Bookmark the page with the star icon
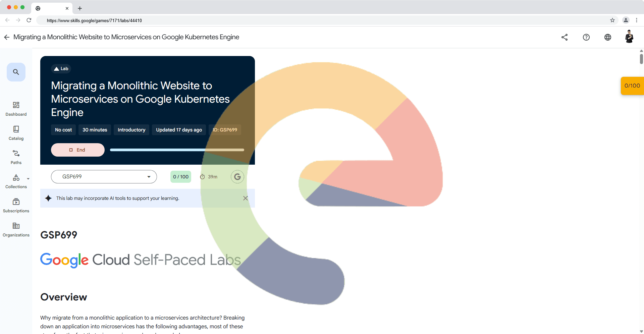This screenshot has height=334, width=644. [612, 20]
